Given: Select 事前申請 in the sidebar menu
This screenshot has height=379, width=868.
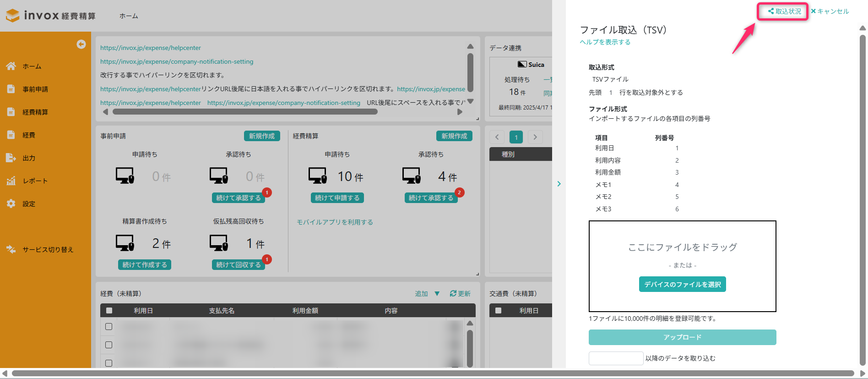Looking at the screenshot, I should 35,89.
